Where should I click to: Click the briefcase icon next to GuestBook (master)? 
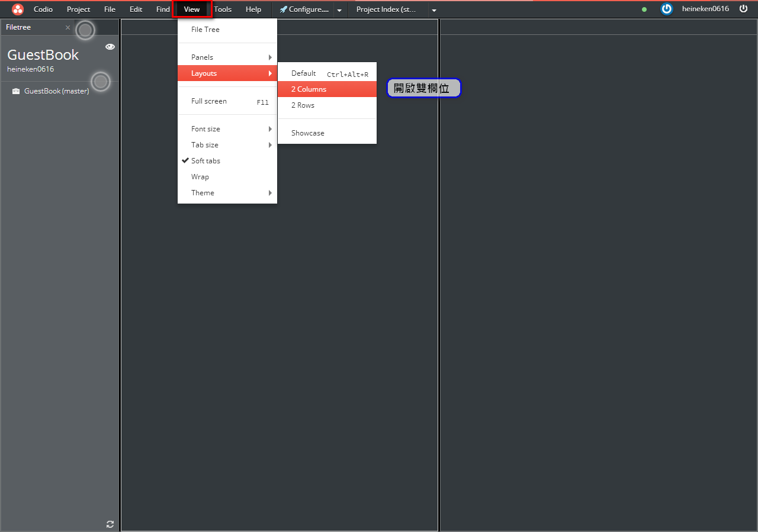coord(15,91)
